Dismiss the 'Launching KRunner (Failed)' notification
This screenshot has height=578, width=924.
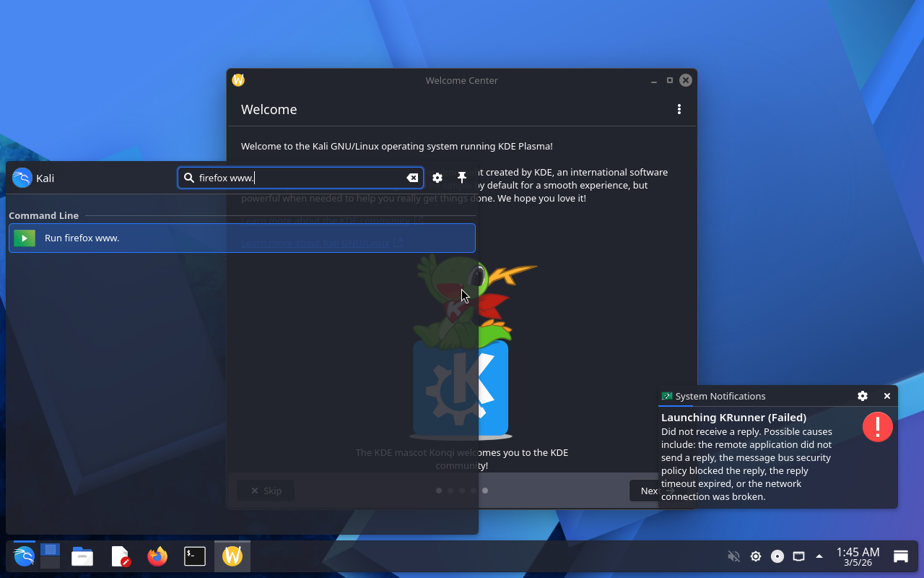tap(887, 396)
